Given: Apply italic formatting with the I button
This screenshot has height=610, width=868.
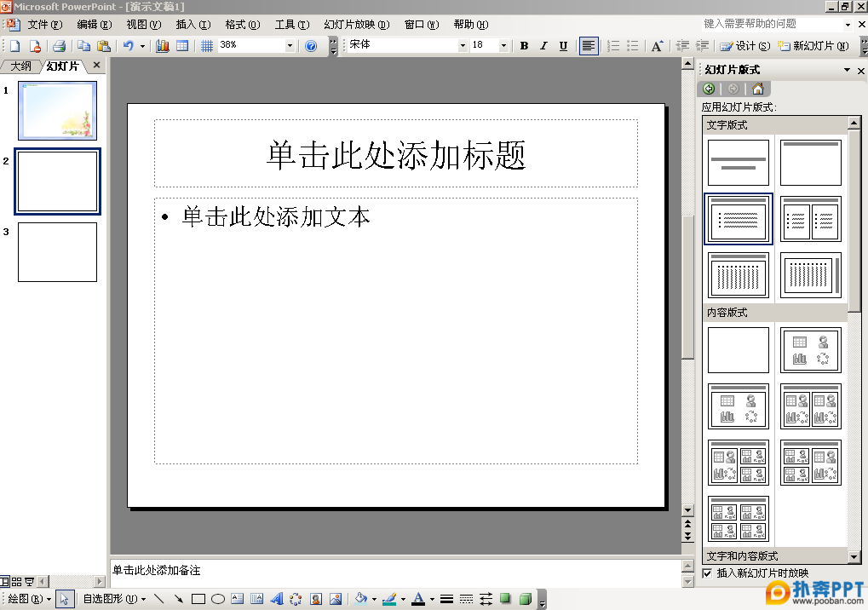Looking at the screenshot, I should 543,46.
